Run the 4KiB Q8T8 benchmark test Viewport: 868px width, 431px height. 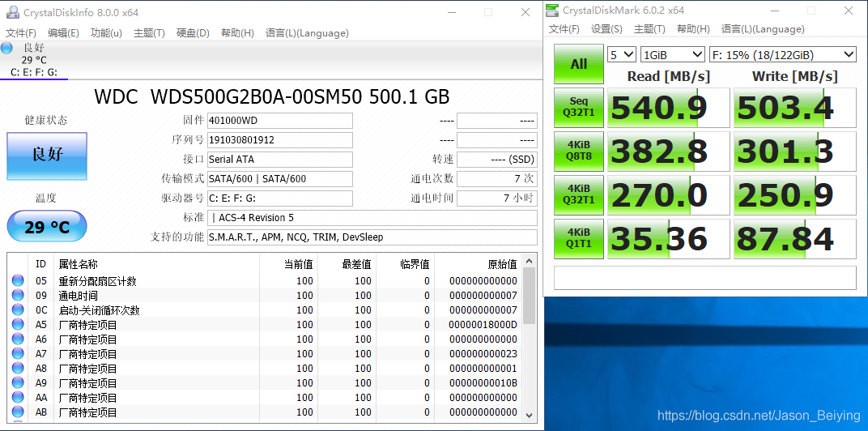point(579,151)
